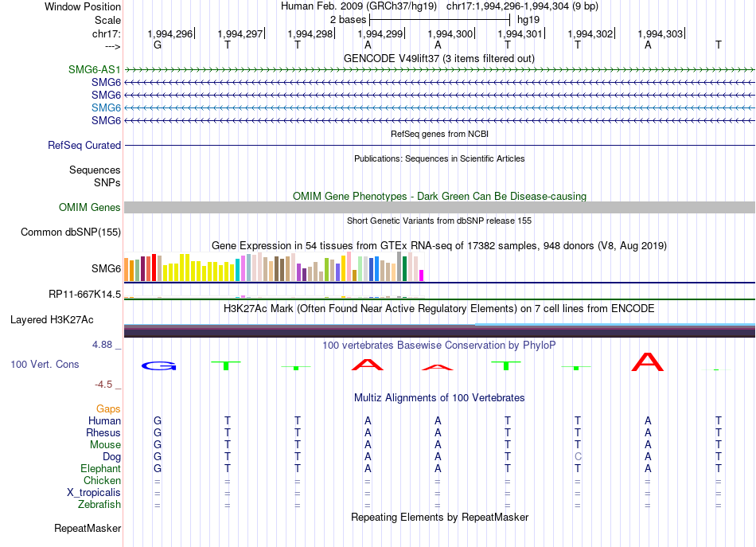Click the GTEx SMG6 expression label
Screen dimensions: 756x547
(x=106, y=268)
